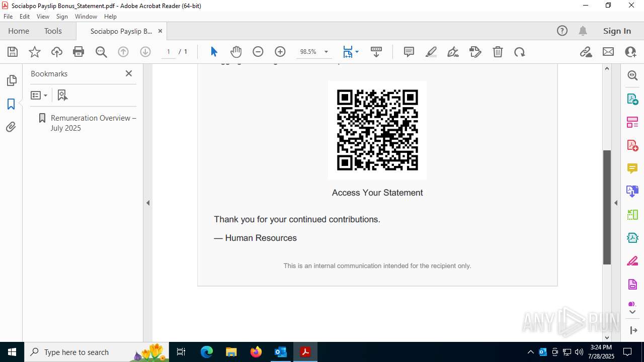
Task: Save the file with the floppy disk icon
Action: 13,52
